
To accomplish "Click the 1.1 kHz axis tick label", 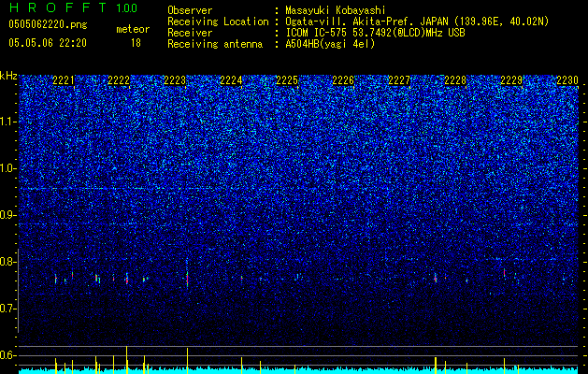I will pos(8,122).
